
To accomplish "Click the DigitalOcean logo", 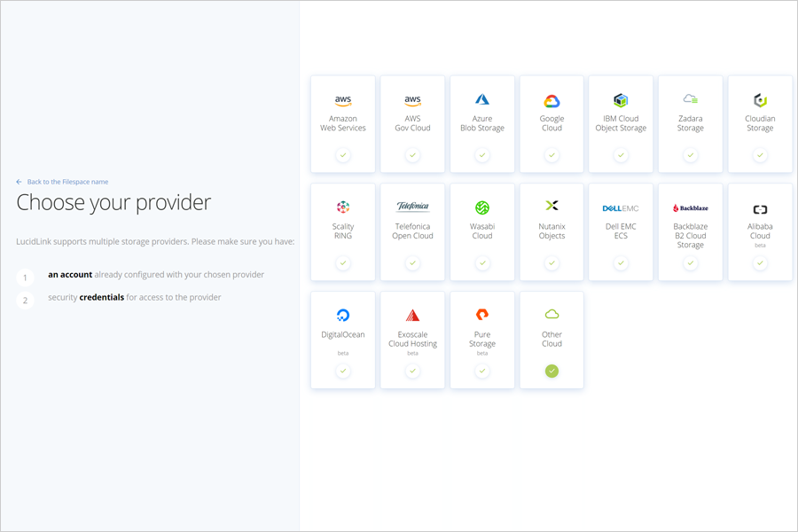I will click(343, 315).
